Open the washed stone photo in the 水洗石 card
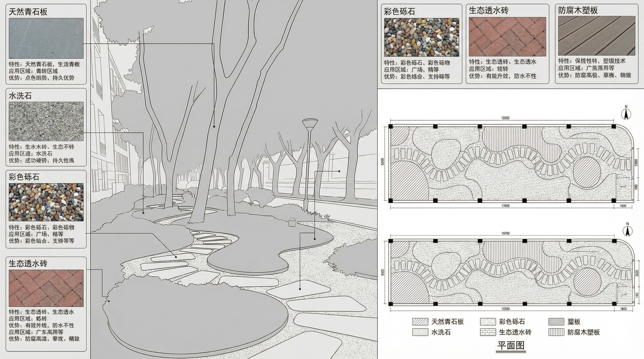The height and width of the screenshot is (359, 644). point(46,121)
